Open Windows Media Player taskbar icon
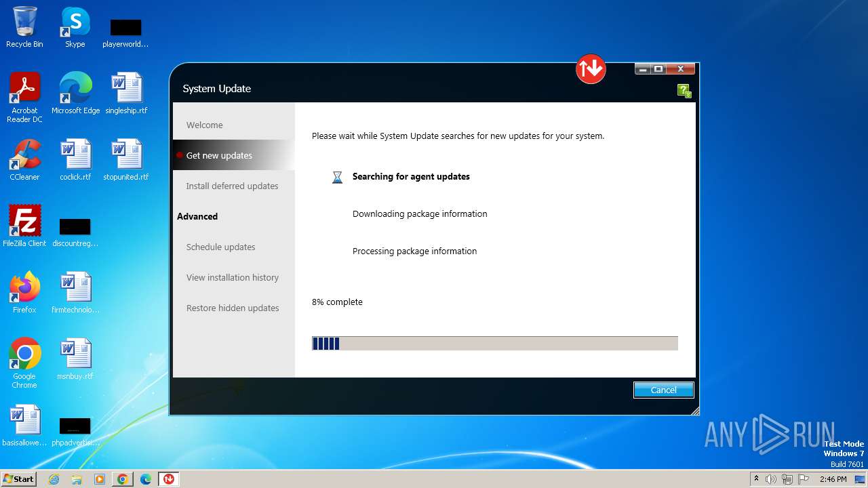 (x=100, y=479)
